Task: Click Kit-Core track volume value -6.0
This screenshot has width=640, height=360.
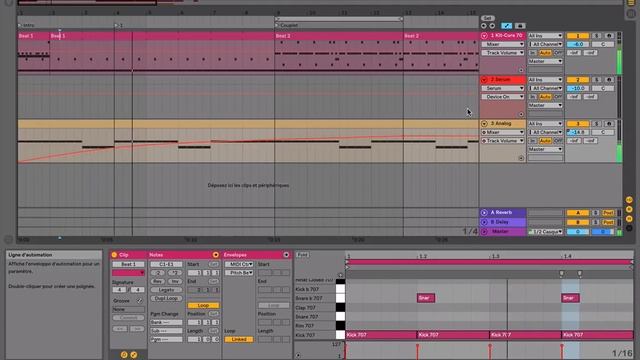Action: [x=578, y=44]
